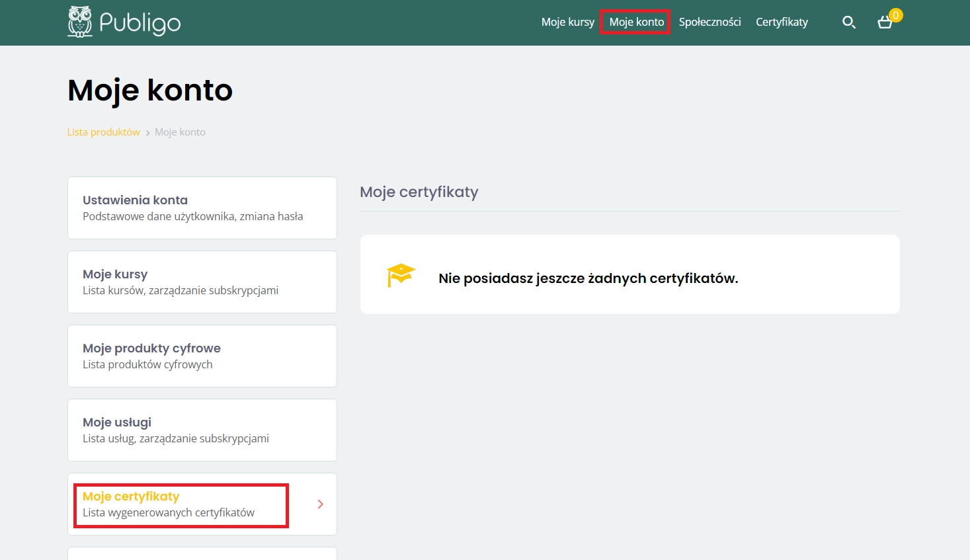Open the Moje kursy sidebar card

pos(202,282)
